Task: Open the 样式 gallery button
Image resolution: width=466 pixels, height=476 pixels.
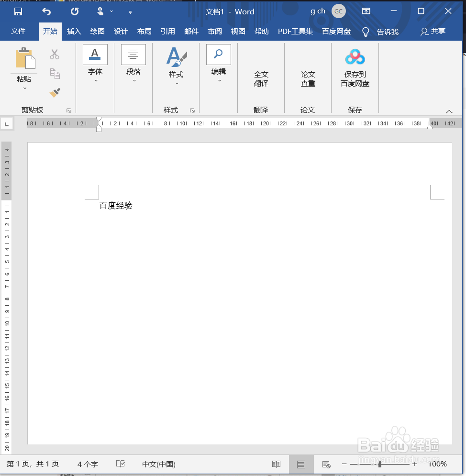Action: [176, 66]
